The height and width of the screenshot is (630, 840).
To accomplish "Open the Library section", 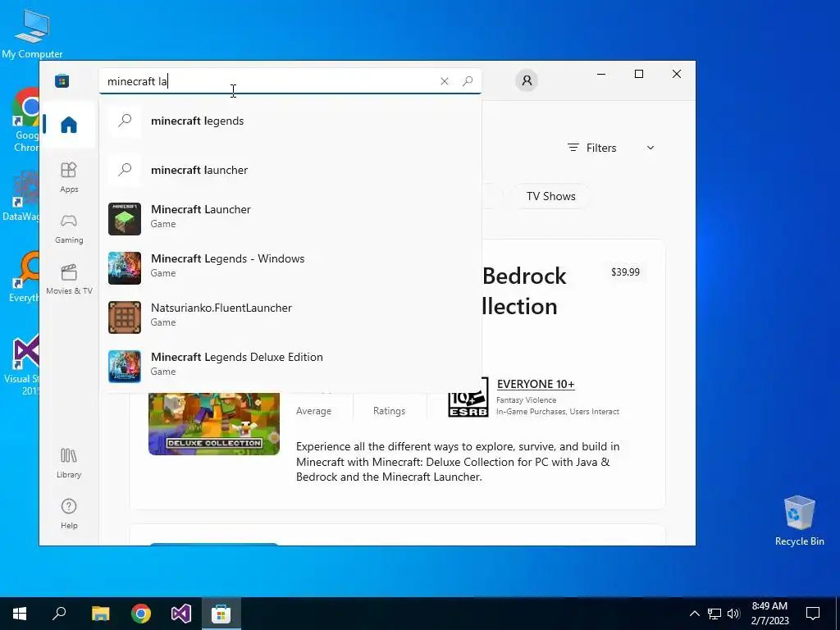I will [69, 463].
